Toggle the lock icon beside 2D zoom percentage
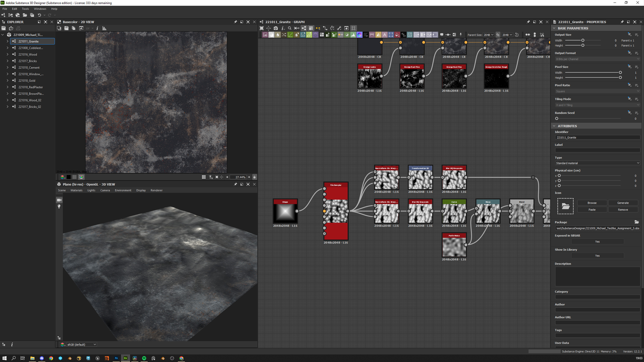644x362 pixels. [254, 177]
